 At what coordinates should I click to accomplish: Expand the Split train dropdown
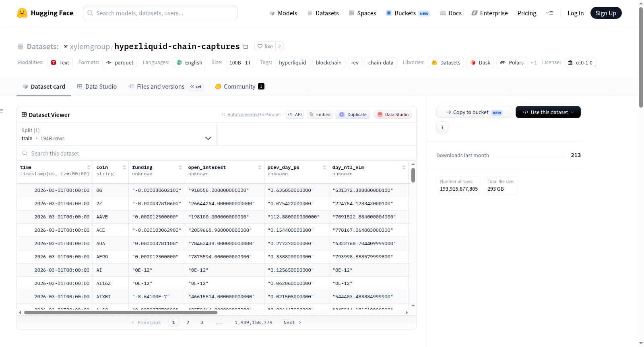[116, 134]
